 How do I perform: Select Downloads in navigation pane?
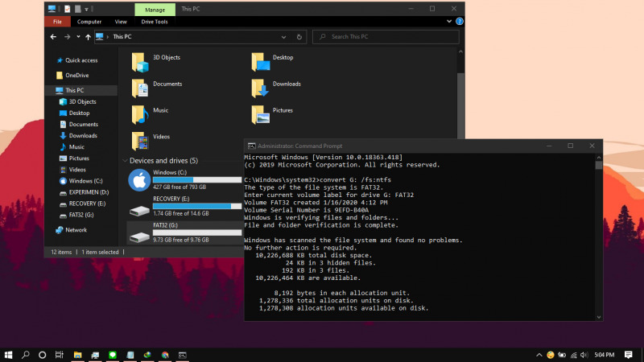[83, 135]
